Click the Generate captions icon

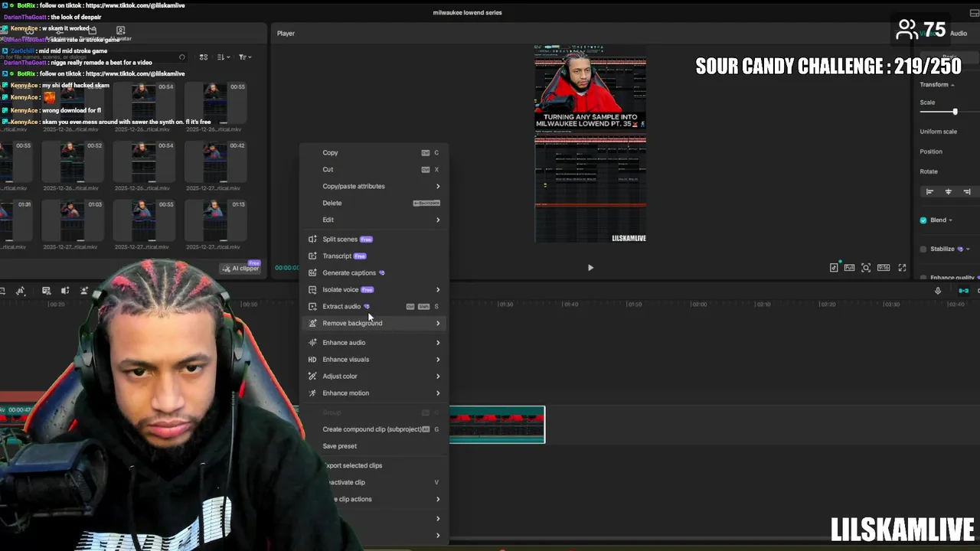[x=312, y=273]
